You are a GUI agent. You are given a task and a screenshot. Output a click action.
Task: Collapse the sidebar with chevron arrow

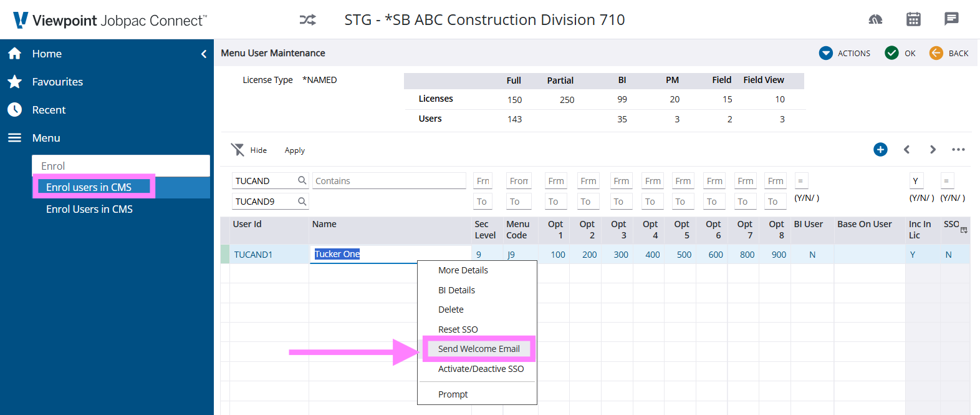(x=204, y=54)
